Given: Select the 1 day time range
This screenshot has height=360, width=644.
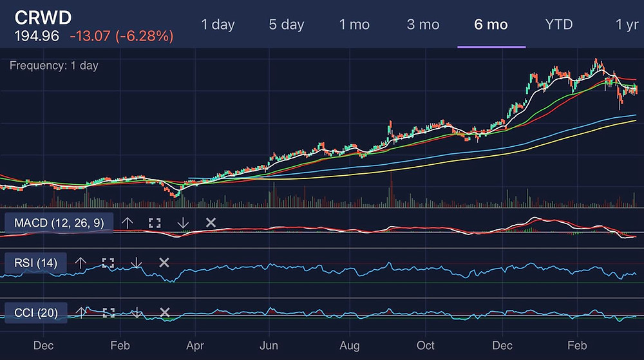Looking at the screenshot, I should [x=218, y=24].
